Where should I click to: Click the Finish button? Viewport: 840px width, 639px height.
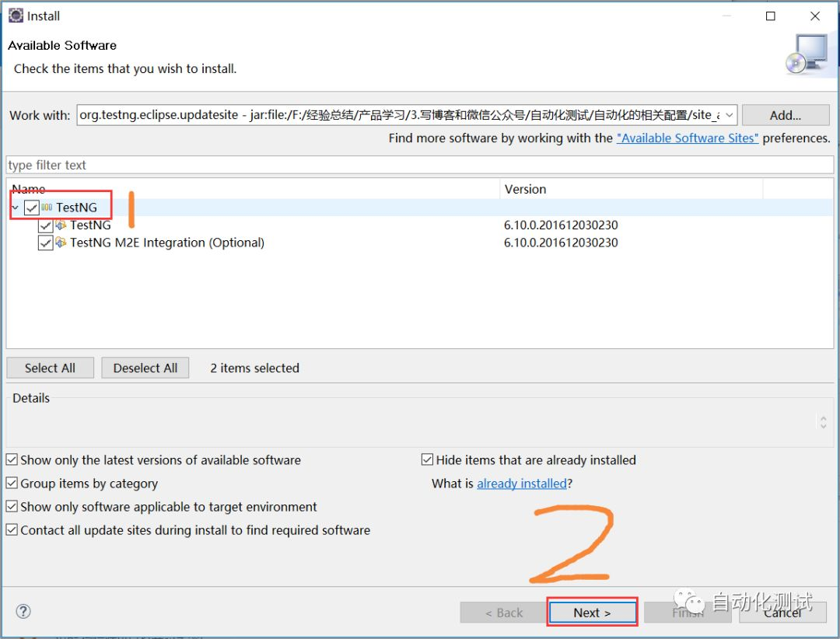click(x=688, y=613)
